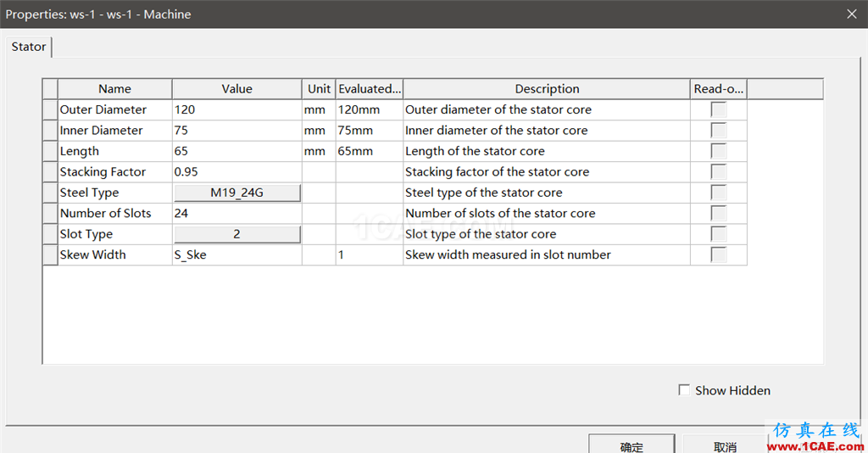
Task: Click the 'Skew Width' name cell
Action: pos(115,254)
